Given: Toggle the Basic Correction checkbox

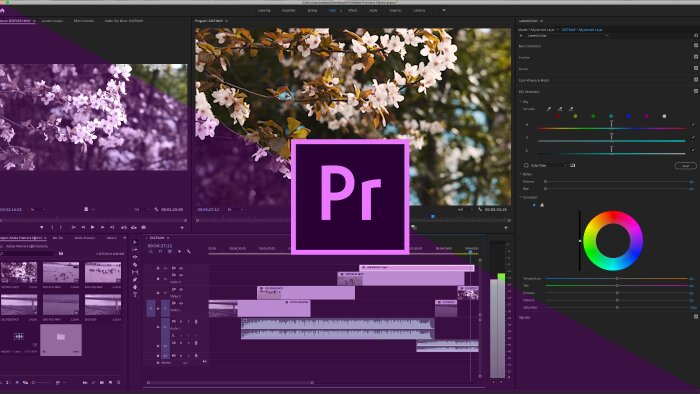Looking at the screenshot, I should click(x=696, y=46).
